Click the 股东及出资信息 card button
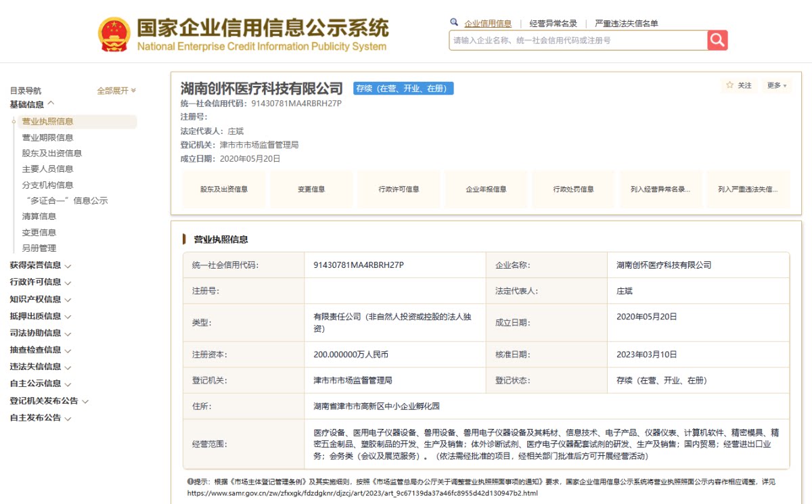The height and width of the screenshot is (504, 812). click(224, 189)
